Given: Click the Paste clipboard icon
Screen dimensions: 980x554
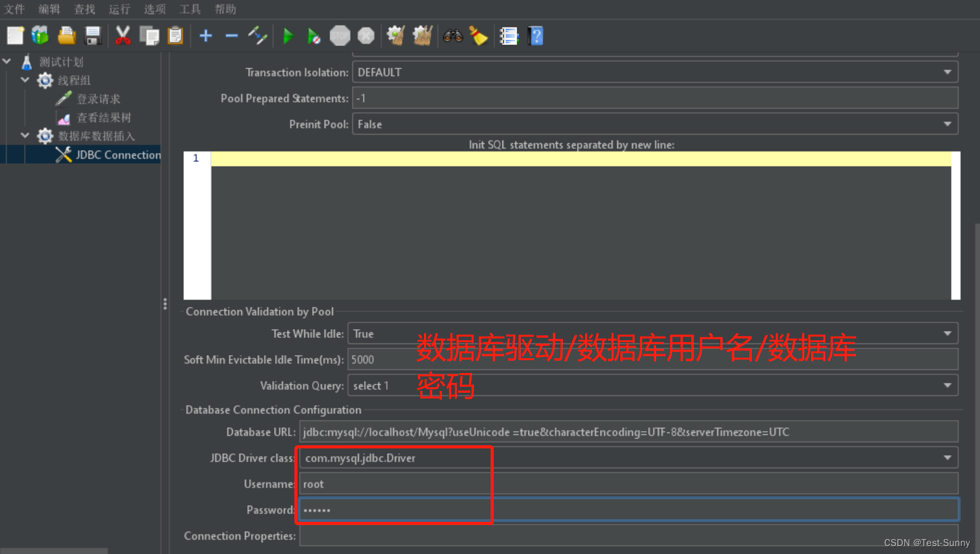Looking at the screenshot, I should [x=175, y=36].
